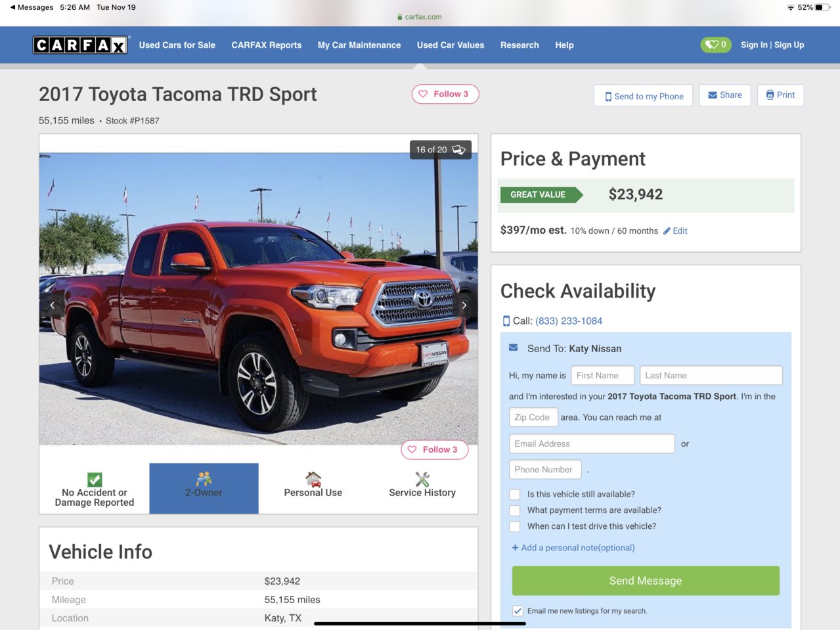Print the vehicle listing
The image size is (840, 630).
(x=780, y=95)
